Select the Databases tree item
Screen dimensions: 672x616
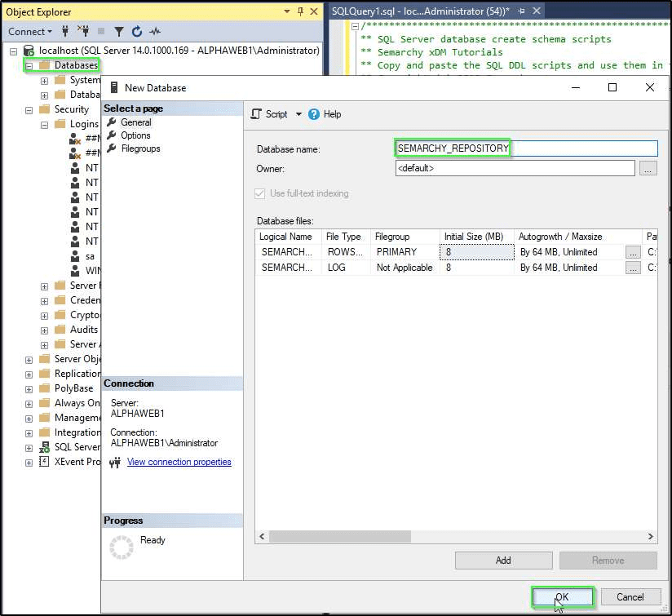pyautogui.click(x=76, y=65)
